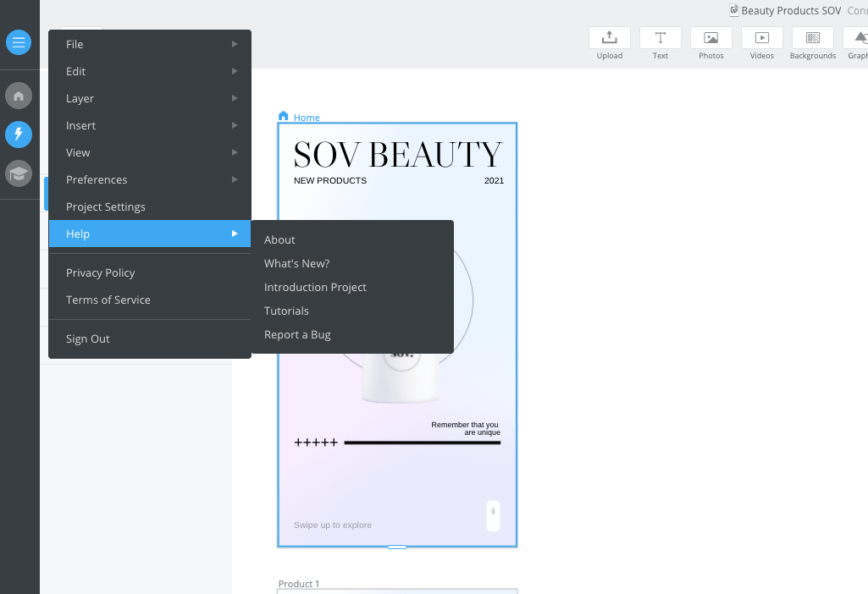Viewport: 868px width, 594px height.
Task: Select the black horizontal bar shape
Action: pos(423,443)
